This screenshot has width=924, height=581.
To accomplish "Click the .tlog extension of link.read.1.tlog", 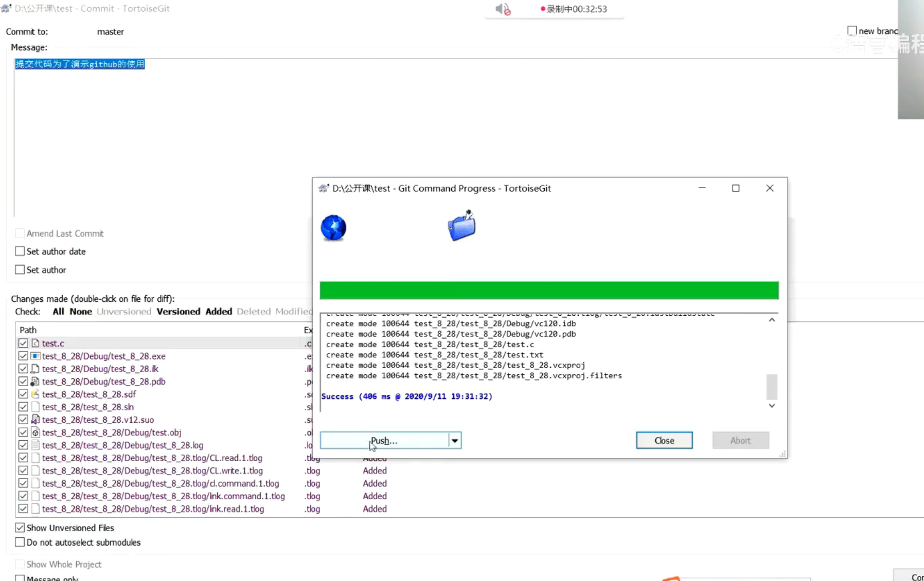I will pyautogui.click(x=312, y=509).
